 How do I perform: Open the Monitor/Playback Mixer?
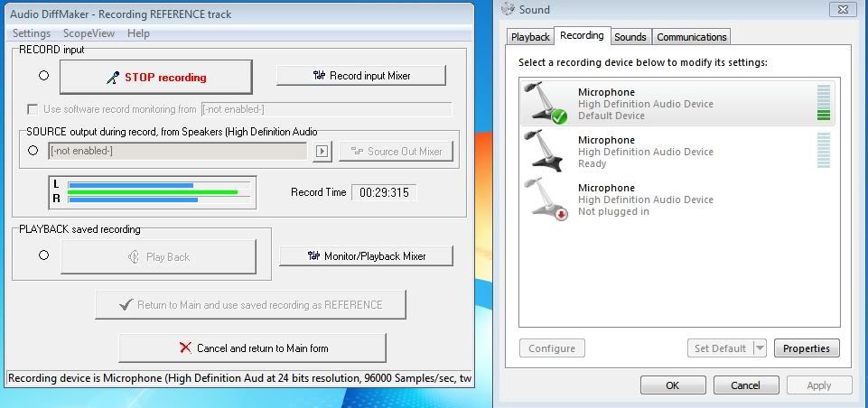pyautogui.click(x=366, y=255)
